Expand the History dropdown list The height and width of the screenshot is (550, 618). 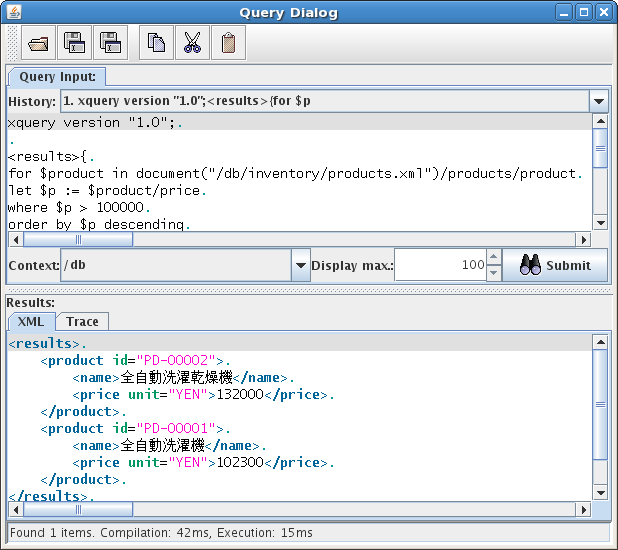click(x=598, y=101)
